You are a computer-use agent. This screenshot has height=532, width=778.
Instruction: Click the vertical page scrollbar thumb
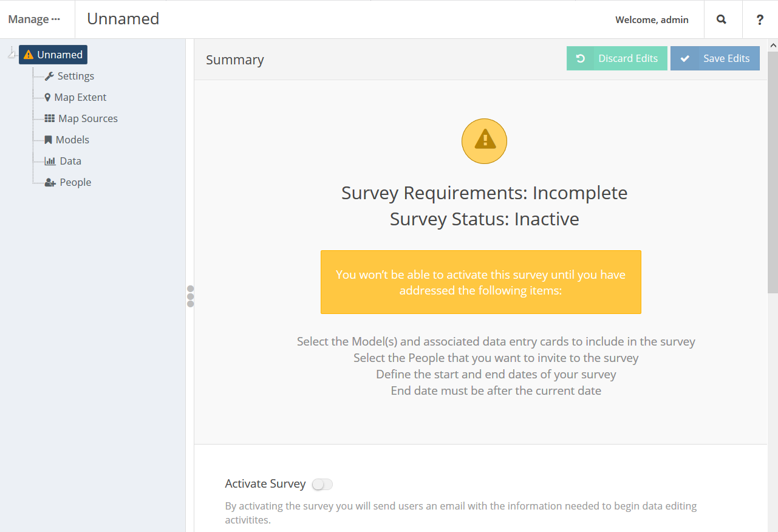773,170
